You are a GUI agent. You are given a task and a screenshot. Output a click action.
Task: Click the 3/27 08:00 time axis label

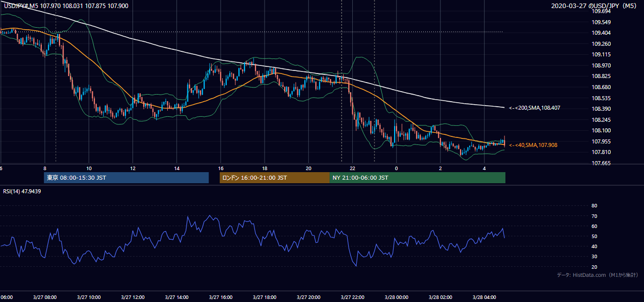tap(45, 297)
